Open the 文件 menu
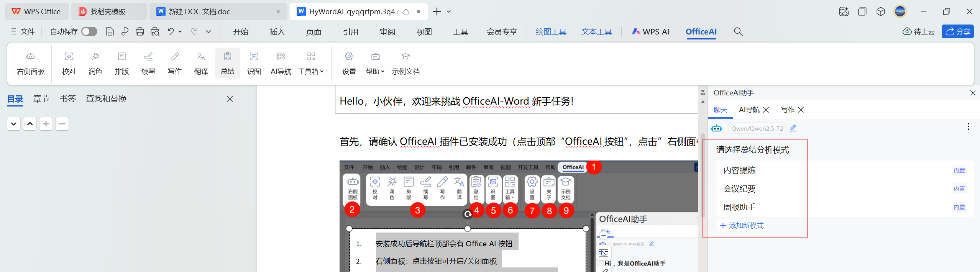 pyautogui.click(x=23, y=31)
